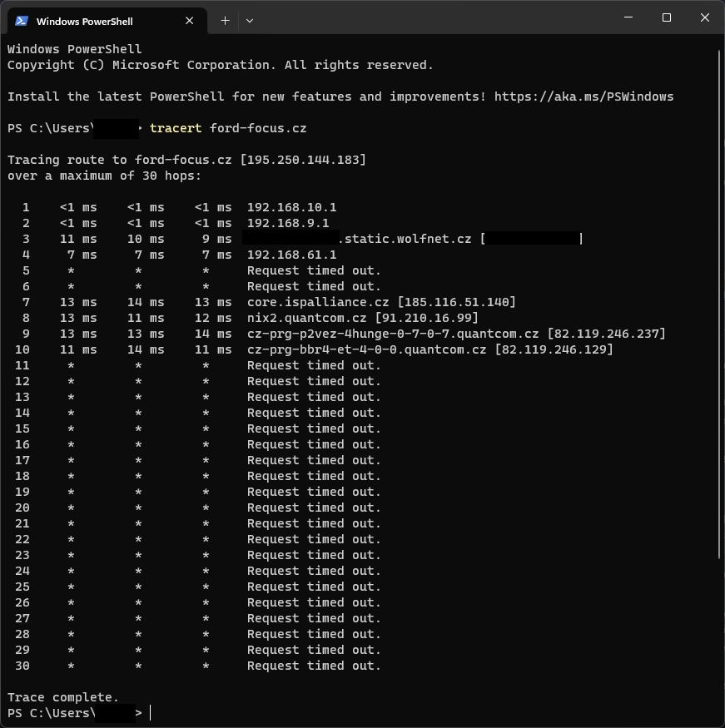
Task: Click the Trace complete message
Action: click(x=63, y=697)
